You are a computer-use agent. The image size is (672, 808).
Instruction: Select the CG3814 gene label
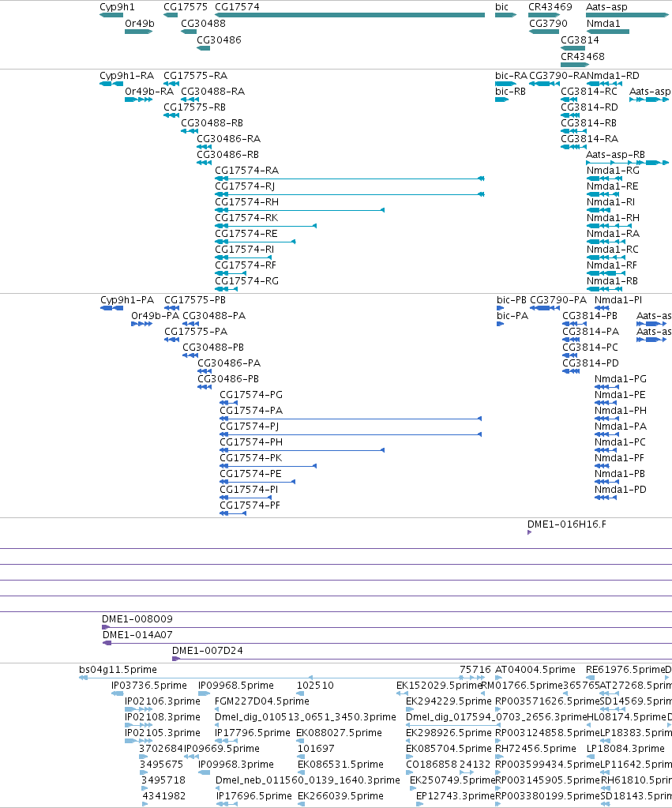(580, 39)
